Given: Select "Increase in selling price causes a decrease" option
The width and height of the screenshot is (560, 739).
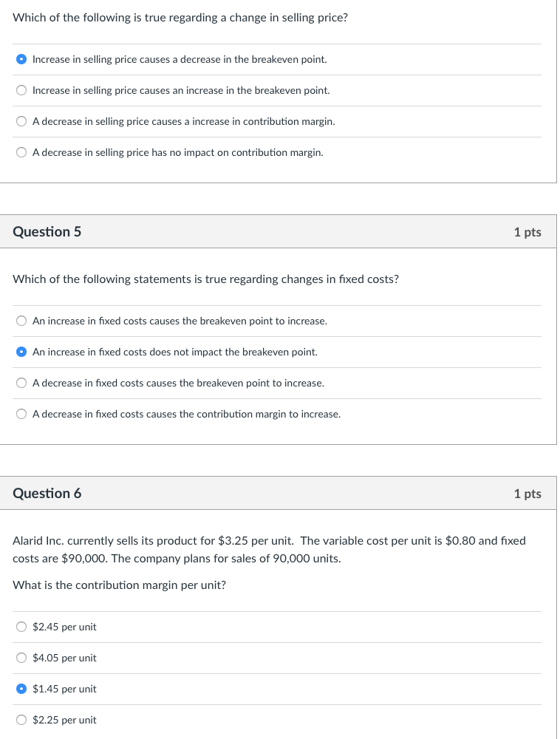Looking at the screenshot, I should (21, 59).
